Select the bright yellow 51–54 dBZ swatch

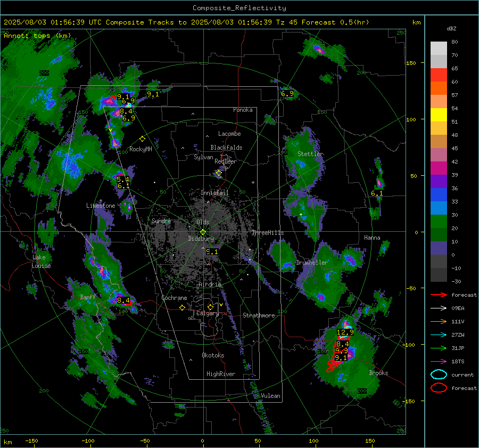pos(439,115)
